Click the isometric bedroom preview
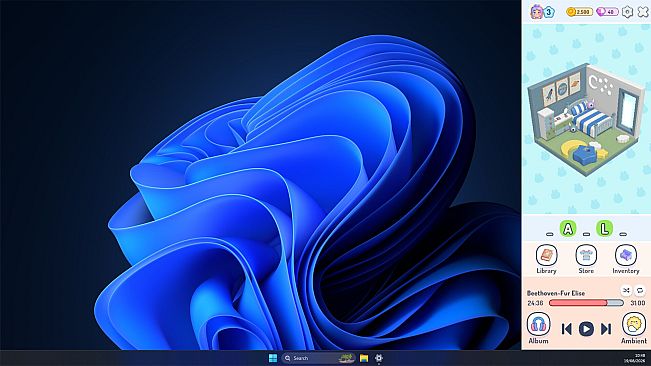651x366 pixels. click(586, 120)
